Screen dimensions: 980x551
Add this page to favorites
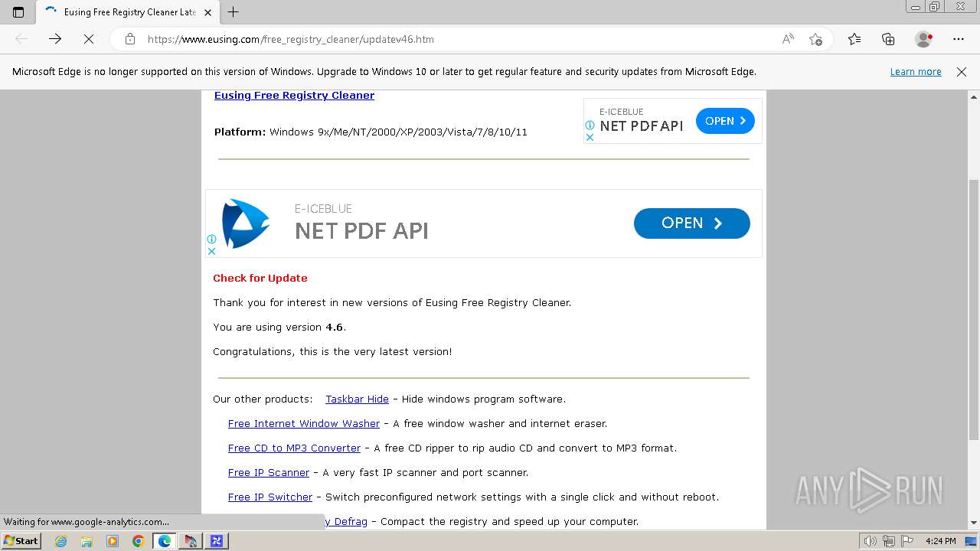point(815,39)
